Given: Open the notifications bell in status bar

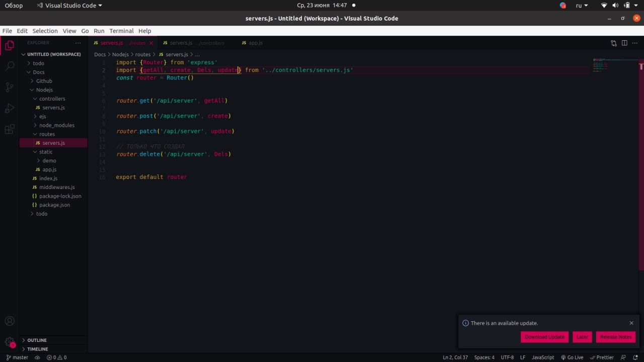Looking at the screenshot, I should [635, 357].
